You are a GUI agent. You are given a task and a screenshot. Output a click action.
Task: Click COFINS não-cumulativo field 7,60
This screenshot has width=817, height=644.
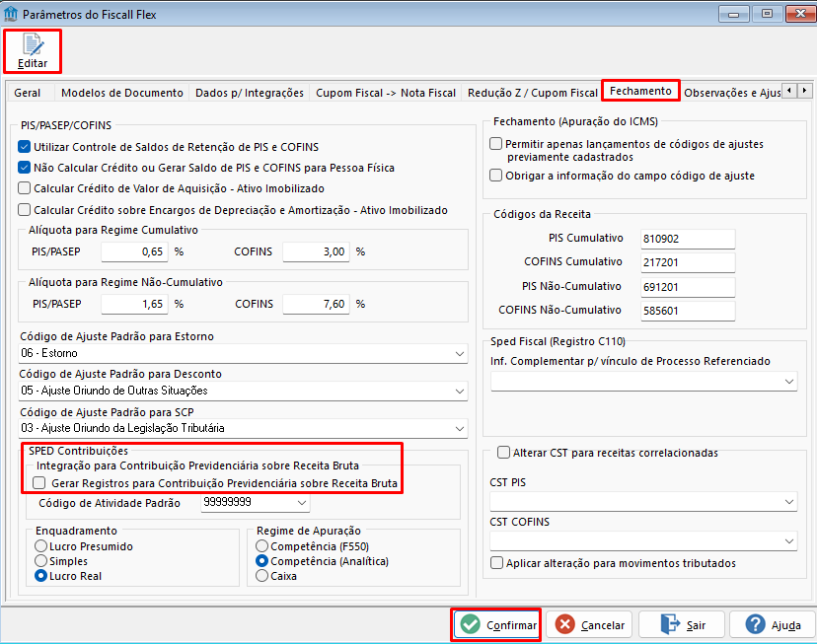[316, 304]
